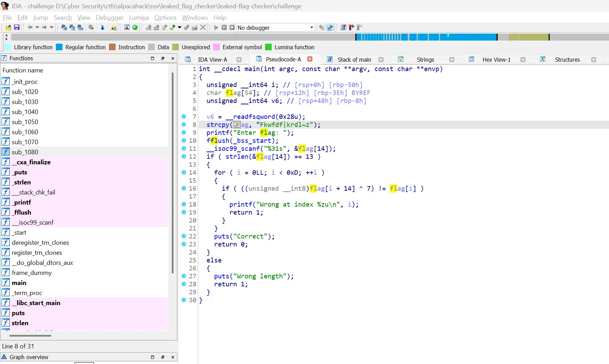
Task: Toggle breakpoint dot on pseudocode line 8
Action: [x=184, y=124]
